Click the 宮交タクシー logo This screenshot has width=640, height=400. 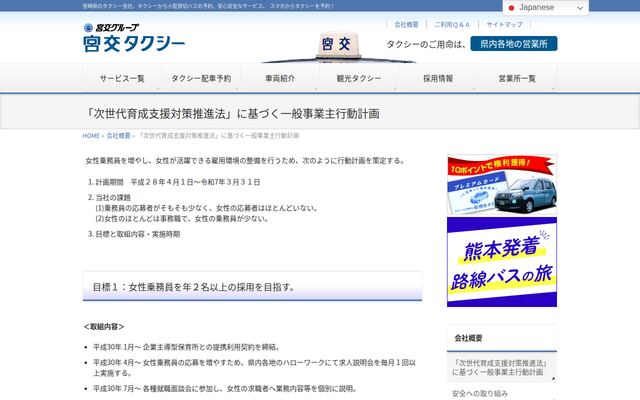[x=134, y=38]
